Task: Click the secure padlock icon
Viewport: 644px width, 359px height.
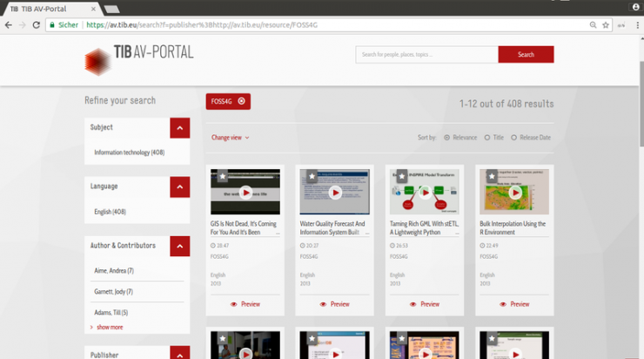Action: (51, 25)
